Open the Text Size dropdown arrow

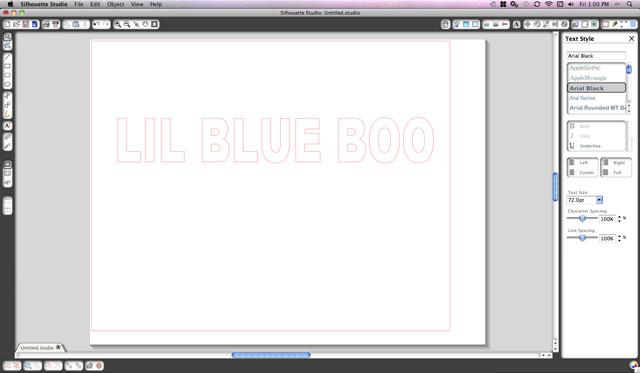click(x=599, y=200)
